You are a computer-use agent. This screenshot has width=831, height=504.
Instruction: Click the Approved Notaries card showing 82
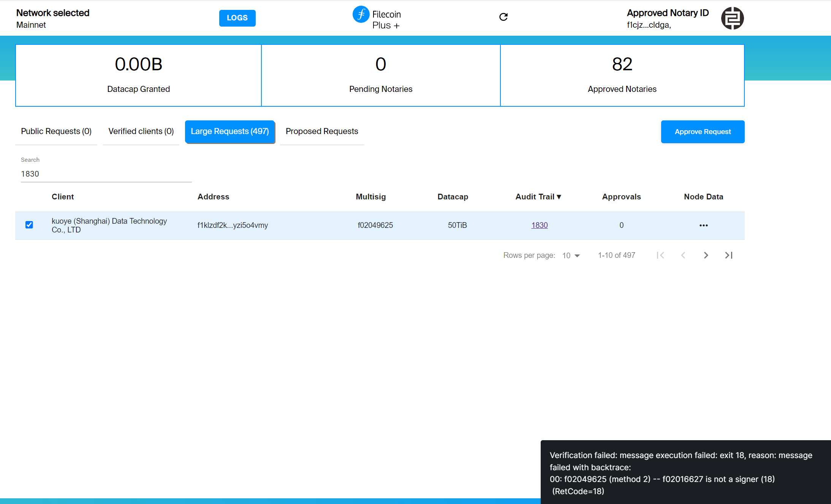point(622,75)
